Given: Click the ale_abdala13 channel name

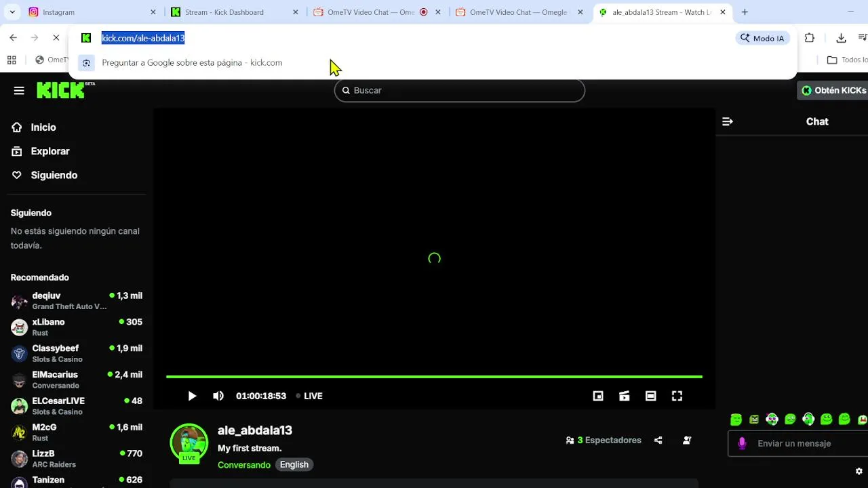Looking at the screenshot, I should coord(255,430).
